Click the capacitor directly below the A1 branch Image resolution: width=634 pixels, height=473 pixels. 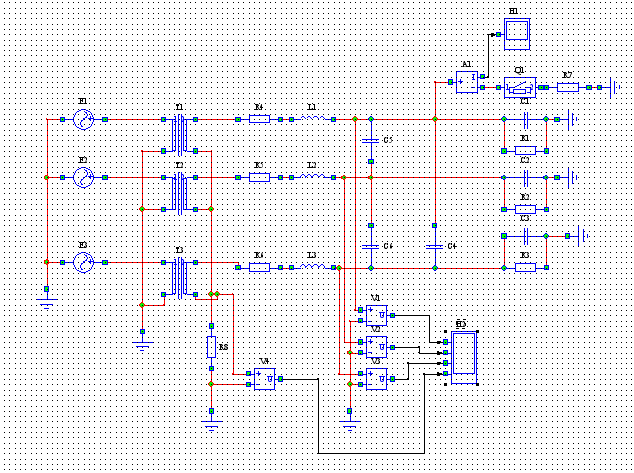435,246
